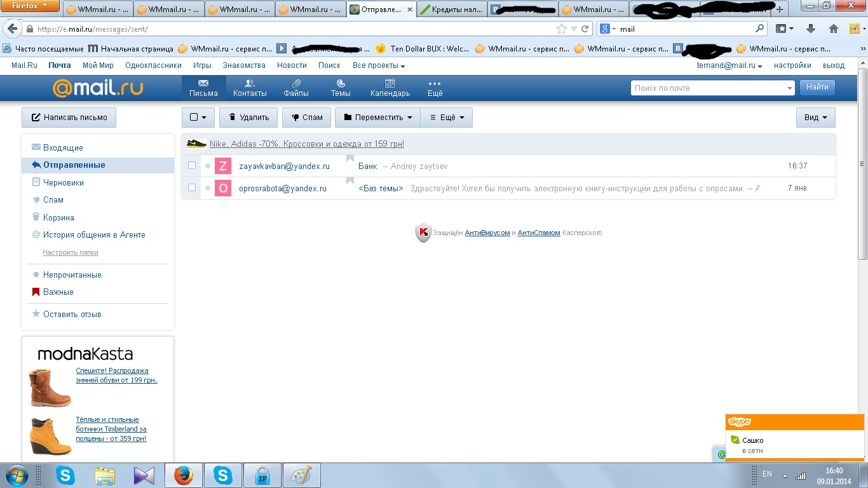
Task: Switch to Firefox taskbar icon
Action: tap(183, 475)
